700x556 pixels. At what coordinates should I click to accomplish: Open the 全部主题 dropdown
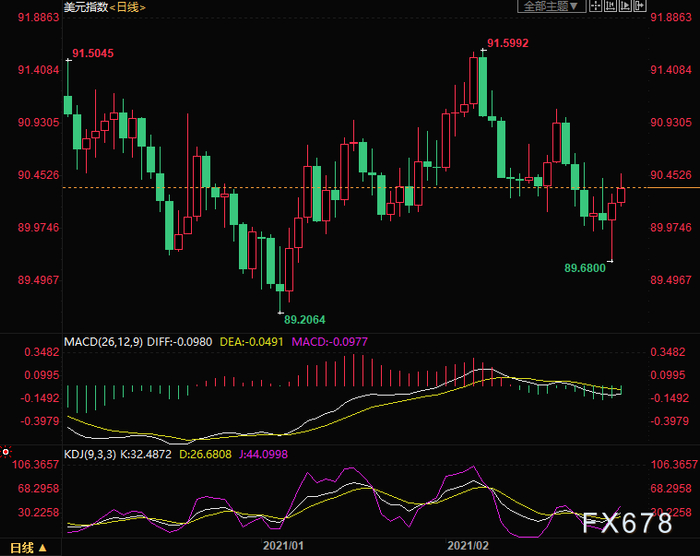click(x=551, y=6)
